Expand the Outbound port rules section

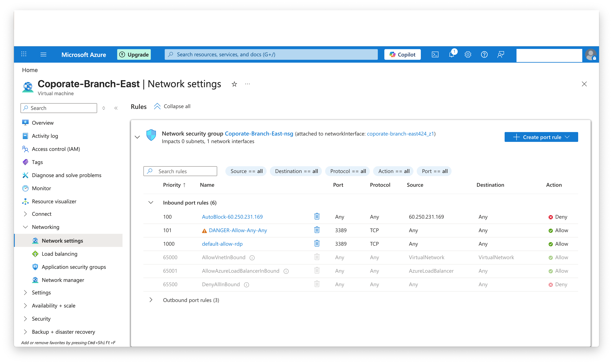[x=151, y=300]
